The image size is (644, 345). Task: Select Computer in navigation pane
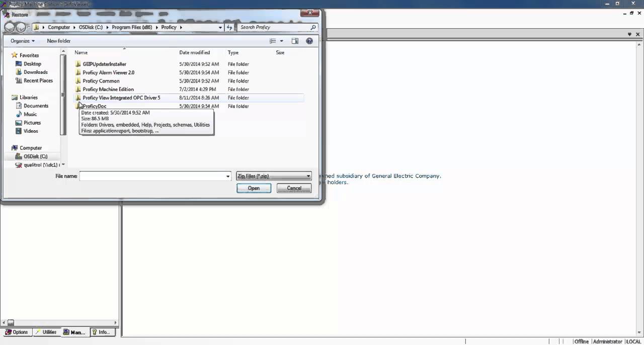(x=30, y=148)
